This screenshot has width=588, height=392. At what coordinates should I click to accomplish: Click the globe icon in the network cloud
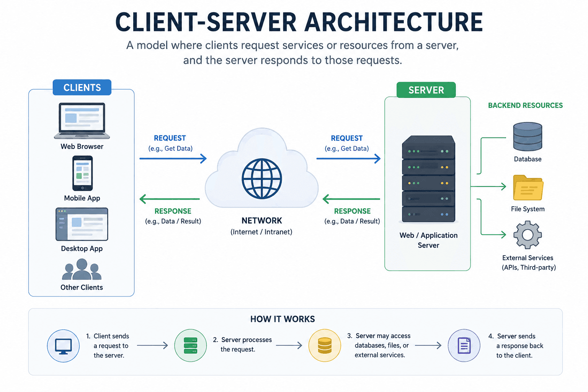click(x=262, y=178)
